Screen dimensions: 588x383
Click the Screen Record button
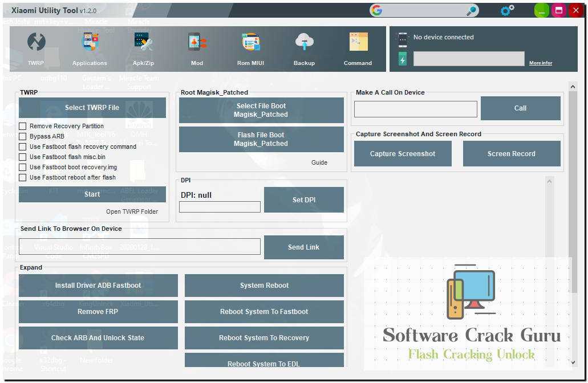pyautogui.click(x=512, y=154)
